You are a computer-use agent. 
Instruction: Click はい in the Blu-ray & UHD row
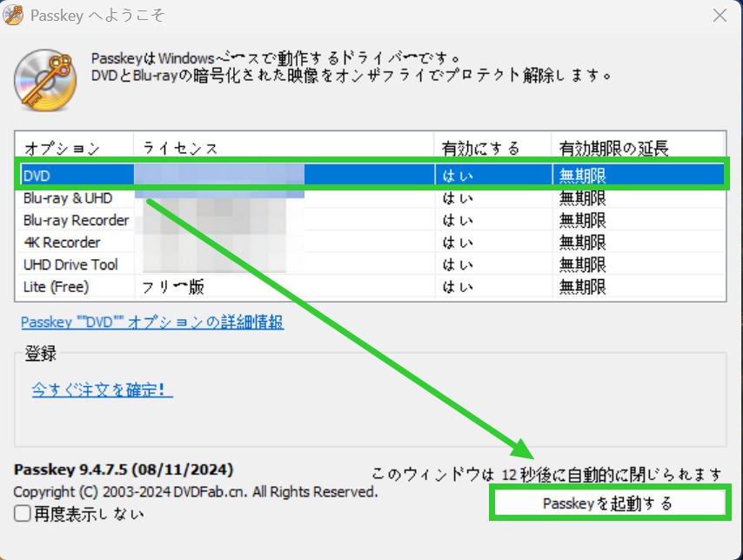(458, 198)
